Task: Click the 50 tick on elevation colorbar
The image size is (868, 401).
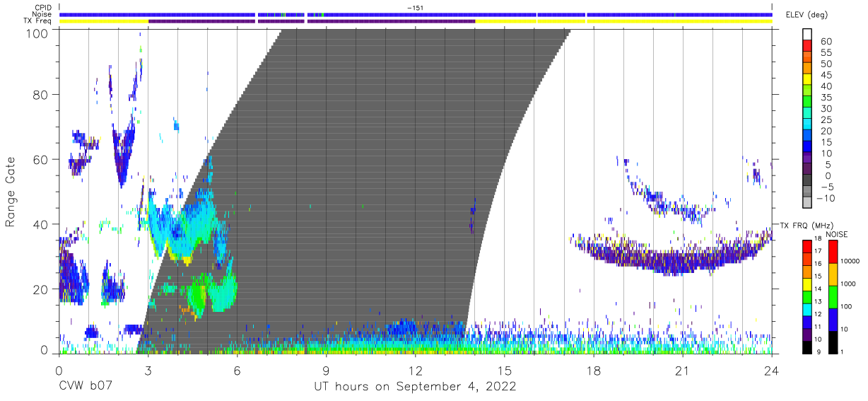Action: click(826, 64)
